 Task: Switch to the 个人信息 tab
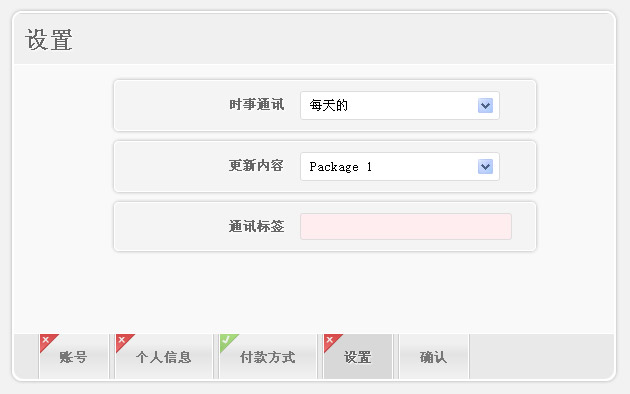click(x=164, y=357)
